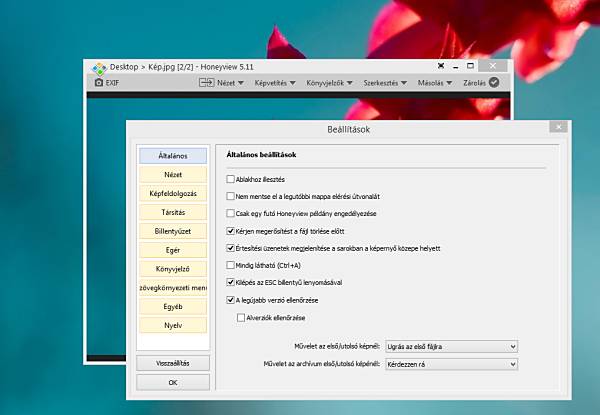The height and width of the screenshot is (415, 600).
Task: Enable the Alverziók ellenőrzése checkbox
Action: click(241, 317)
